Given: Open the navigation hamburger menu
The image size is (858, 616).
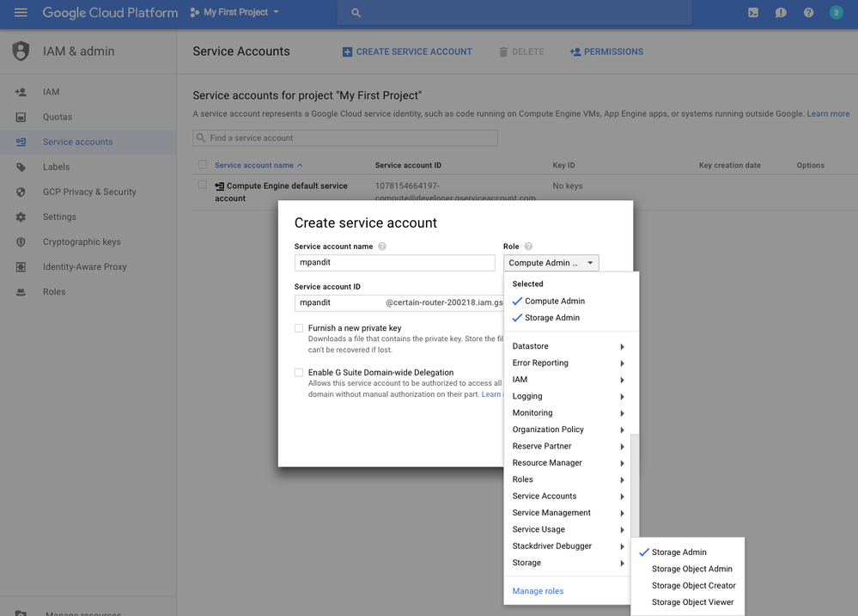Looking at the screenshot, I should 21,12.
